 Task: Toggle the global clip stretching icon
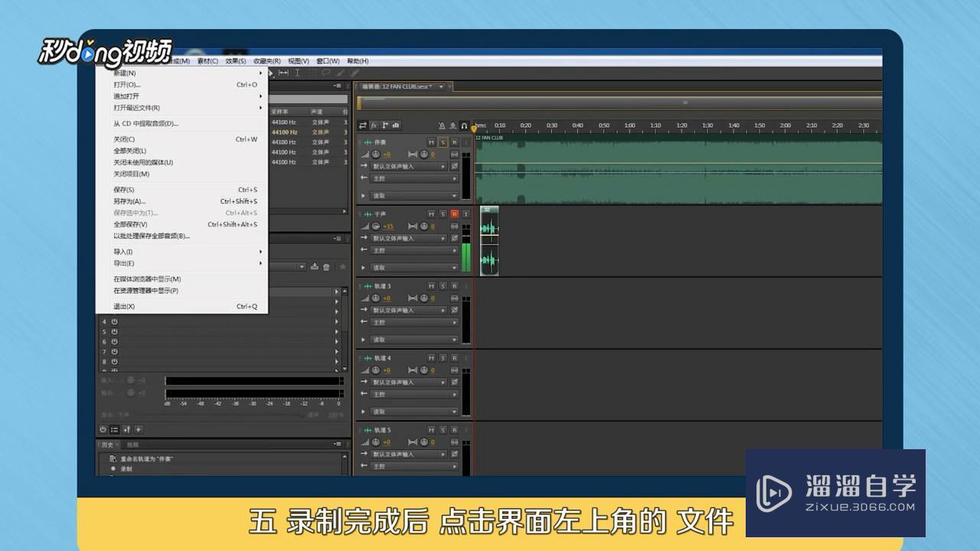pos(453,126)
